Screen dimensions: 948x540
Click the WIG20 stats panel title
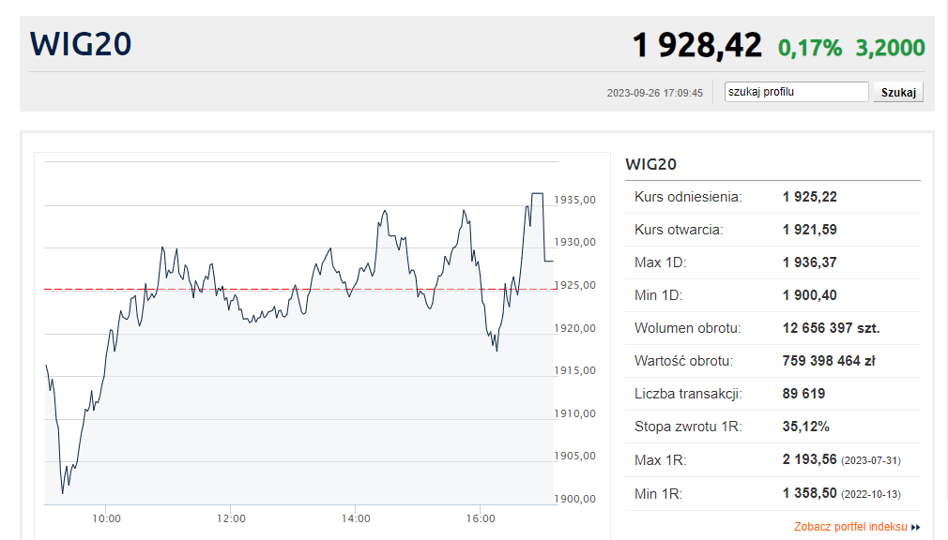click(651, 164)
